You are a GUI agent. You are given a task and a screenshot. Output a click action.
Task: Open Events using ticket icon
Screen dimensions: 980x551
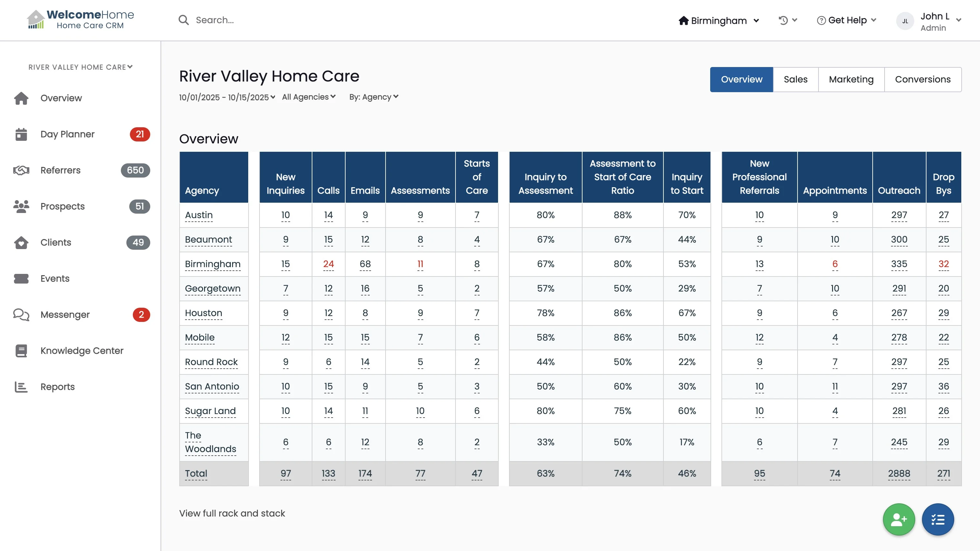coord(21,279)
